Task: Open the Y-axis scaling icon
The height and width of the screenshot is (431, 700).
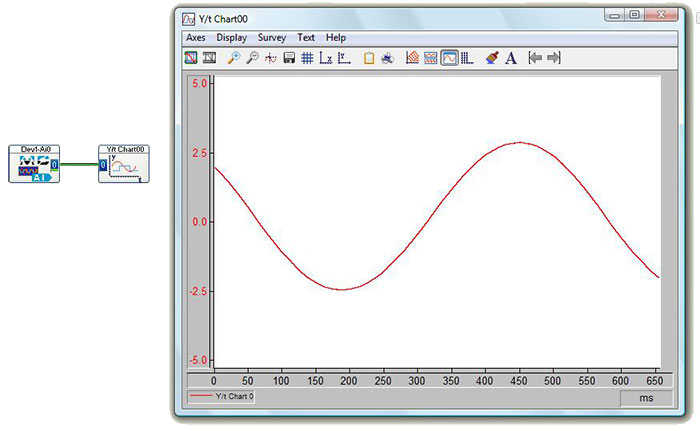Action: tap(344, 58)
